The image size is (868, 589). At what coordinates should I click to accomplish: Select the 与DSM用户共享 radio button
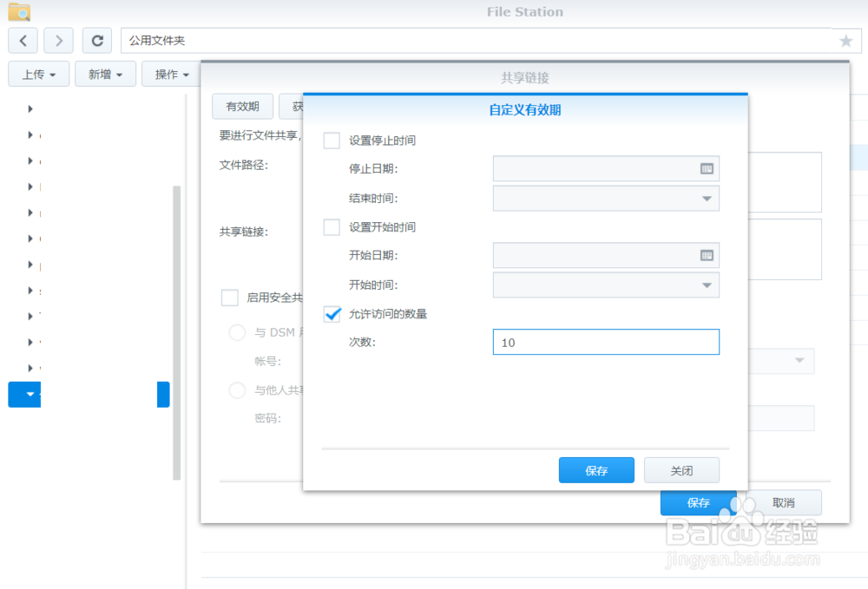click(237, 332)
